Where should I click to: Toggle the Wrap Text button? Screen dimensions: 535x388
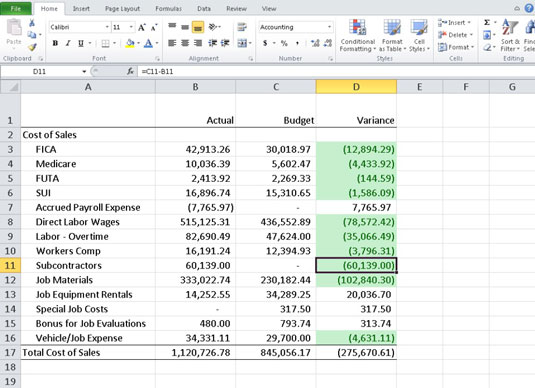(242, 27)
